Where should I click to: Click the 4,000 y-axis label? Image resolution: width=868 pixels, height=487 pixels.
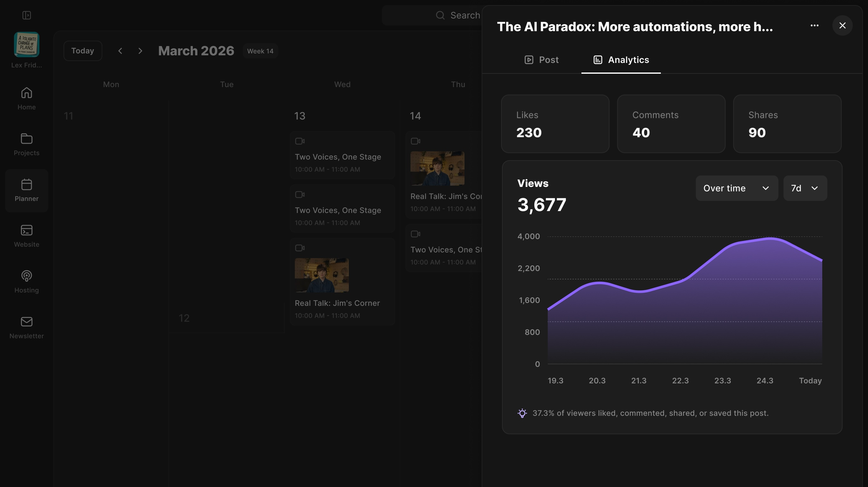click(x=528, y=236)
